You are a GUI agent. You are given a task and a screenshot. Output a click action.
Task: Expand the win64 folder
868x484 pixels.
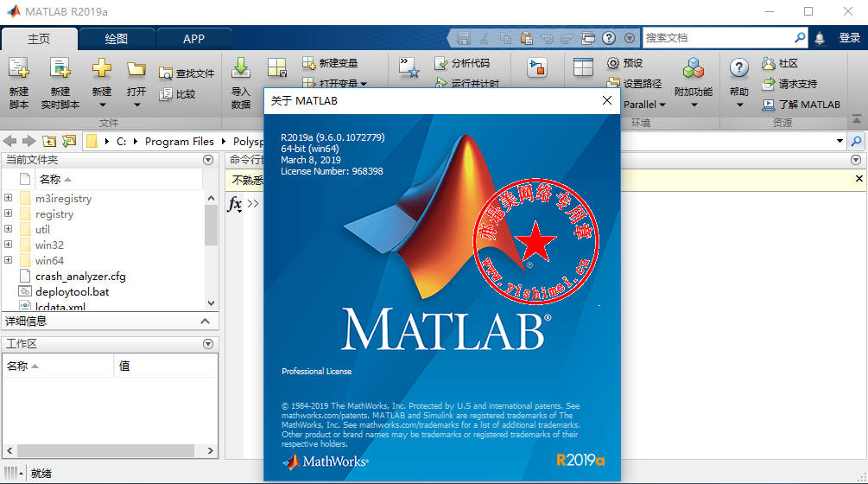click(9, 260)
